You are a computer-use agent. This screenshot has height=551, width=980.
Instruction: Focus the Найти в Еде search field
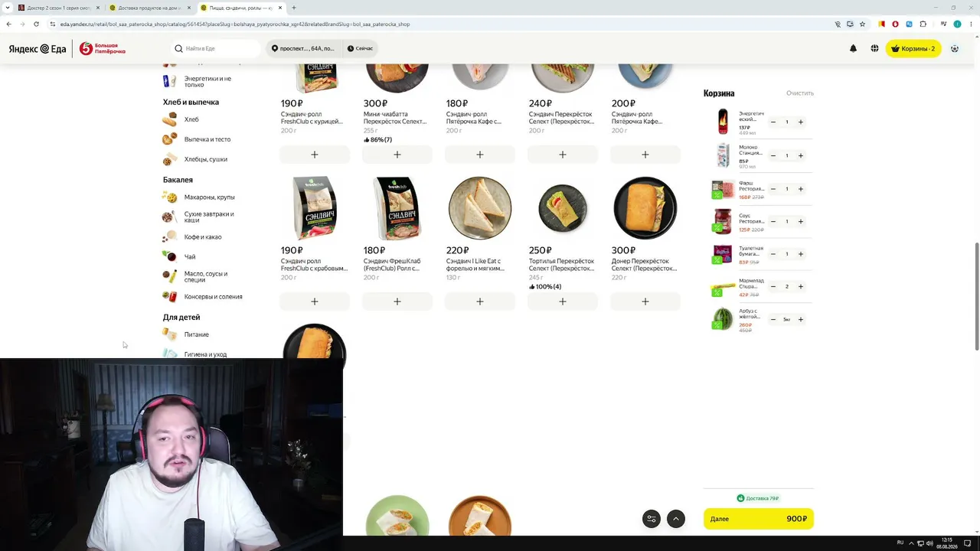(x=217, y=48)
